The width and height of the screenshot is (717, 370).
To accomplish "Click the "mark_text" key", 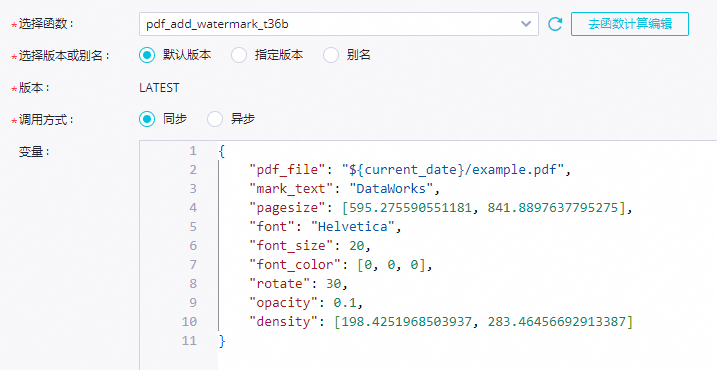I will pos(291,188).
